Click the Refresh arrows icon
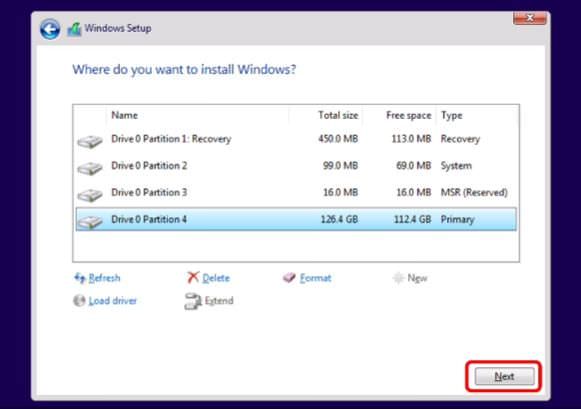 click(80, 277)
